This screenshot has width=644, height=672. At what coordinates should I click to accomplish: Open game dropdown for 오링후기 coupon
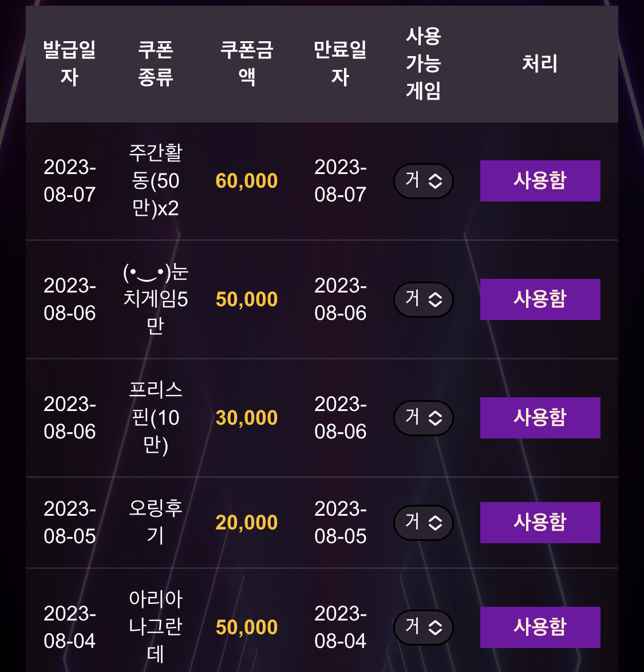[x=424, y=523]
